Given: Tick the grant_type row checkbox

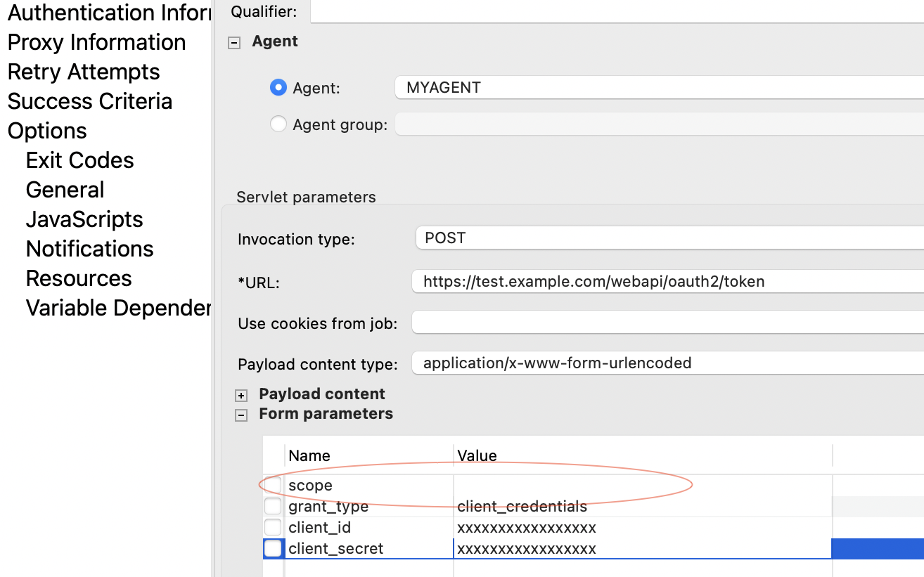Looking at the screenshot, I should pyautogui.click(x=273, y=507).
